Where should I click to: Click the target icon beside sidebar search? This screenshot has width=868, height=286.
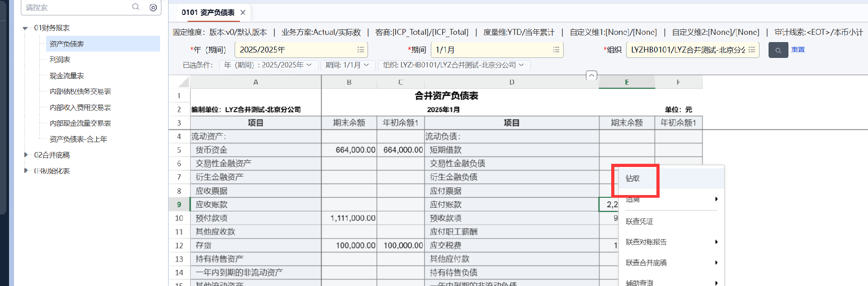click(x=153, y=7)
